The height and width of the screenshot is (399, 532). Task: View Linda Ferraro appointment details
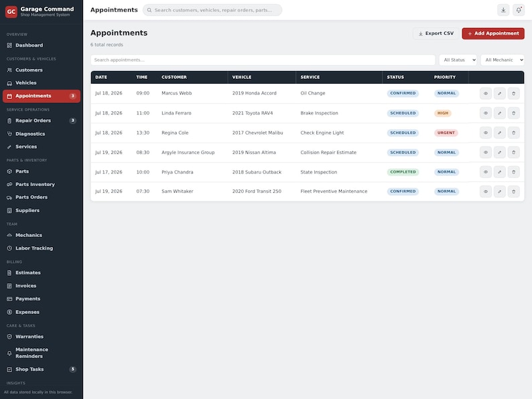[x=486, y=113]
